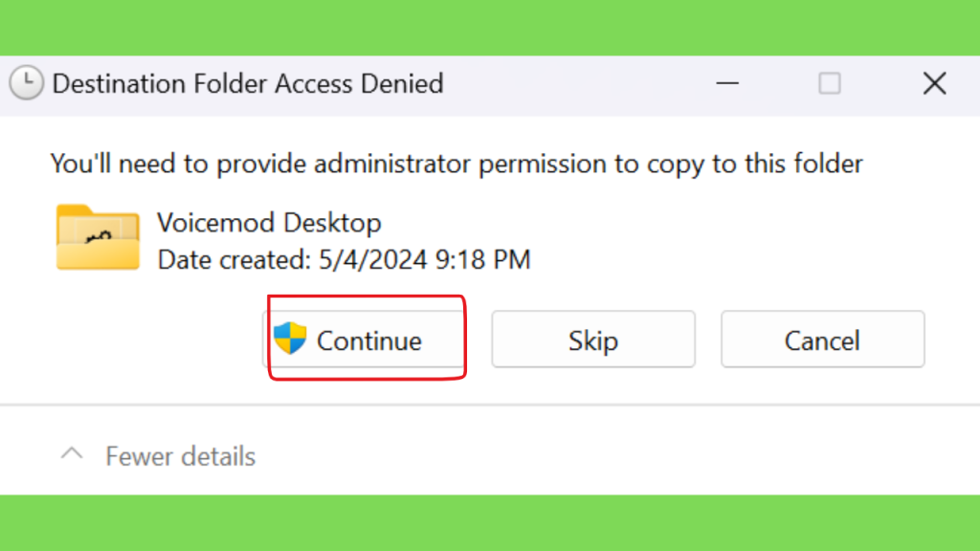Click the Voicemod Desktop folder icon
This screenshot has width=980, height=551.
98,237
